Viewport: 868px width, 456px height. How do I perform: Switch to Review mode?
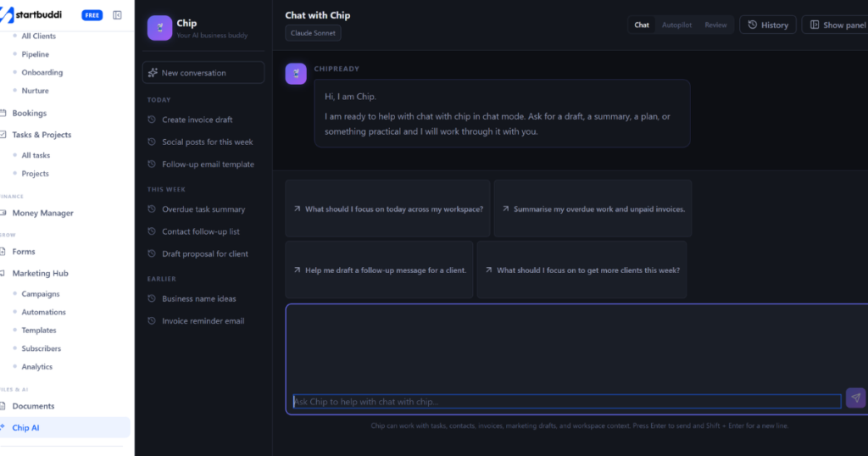pyautogui.click(x=715, y=25)
